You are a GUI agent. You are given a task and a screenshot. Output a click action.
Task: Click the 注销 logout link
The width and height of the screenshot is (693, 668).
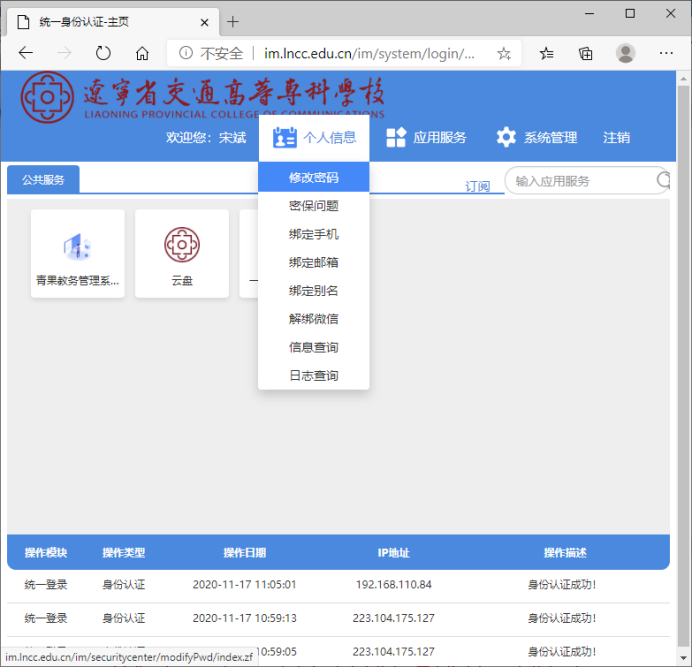tap(616, 138)
